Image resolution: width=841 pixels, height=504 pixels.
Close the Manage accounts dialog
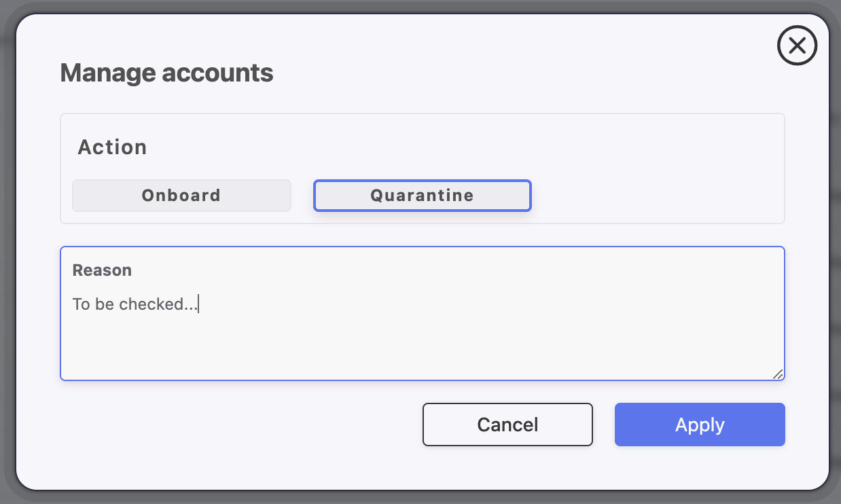[796, 46]
